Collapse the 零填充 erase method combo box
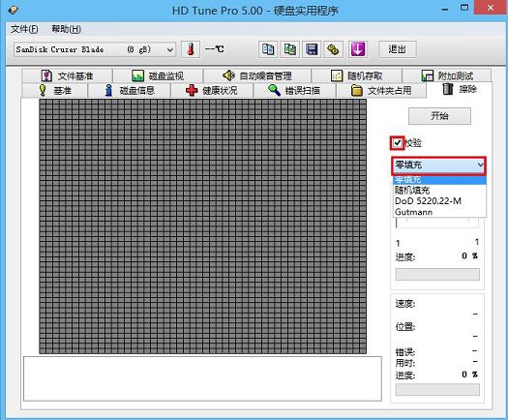Viewport: 508px width, 420px height. tap(439, 165)
